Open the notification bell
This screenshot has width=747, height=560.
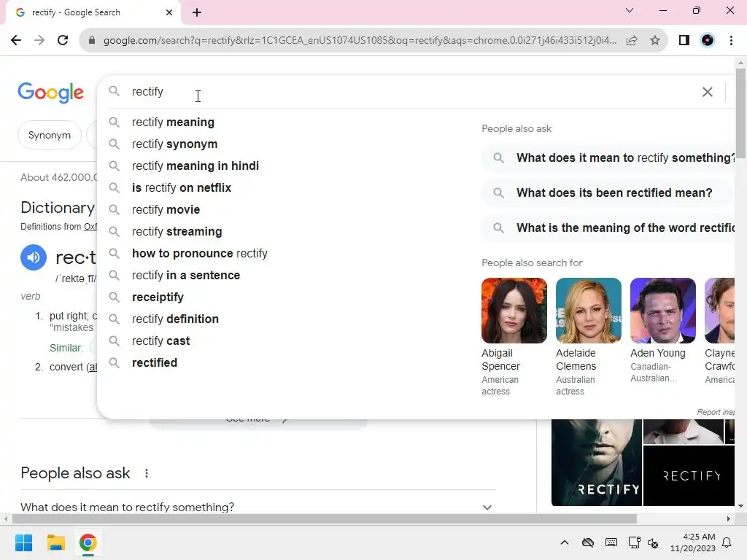[727, 542]
